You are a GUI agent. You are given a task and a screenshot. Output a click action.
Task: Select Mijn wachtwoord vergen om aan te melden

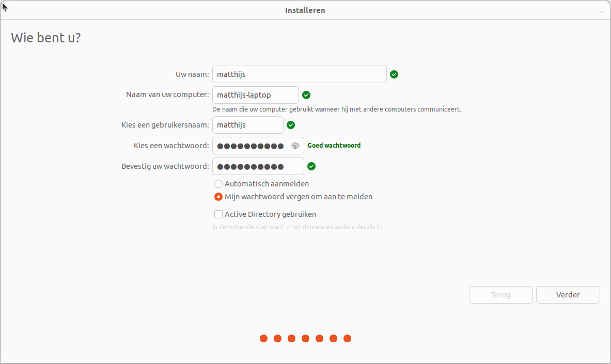218,197
